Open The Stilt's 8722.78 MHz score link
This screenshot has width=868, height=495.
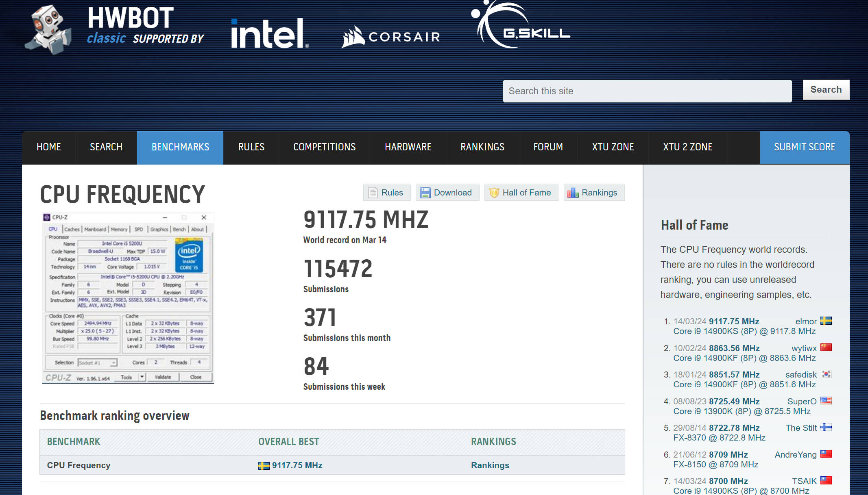coord(734,428)
